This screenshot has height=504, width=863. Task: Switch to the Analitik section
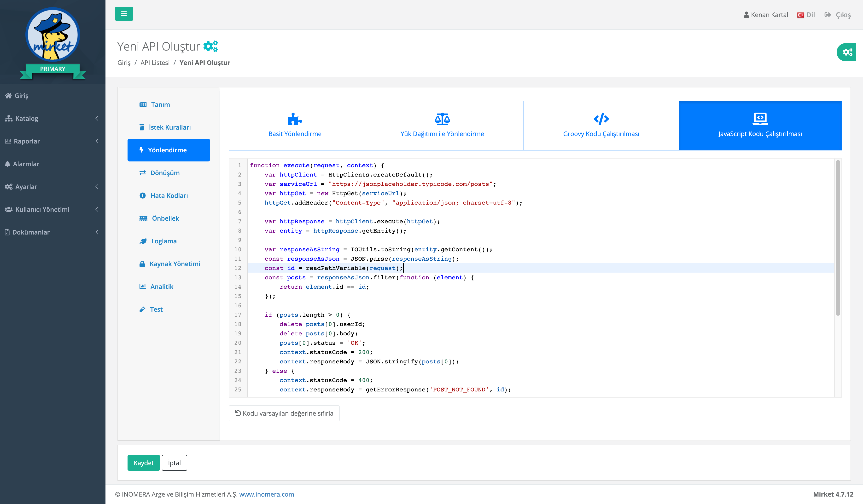point(169,286)
